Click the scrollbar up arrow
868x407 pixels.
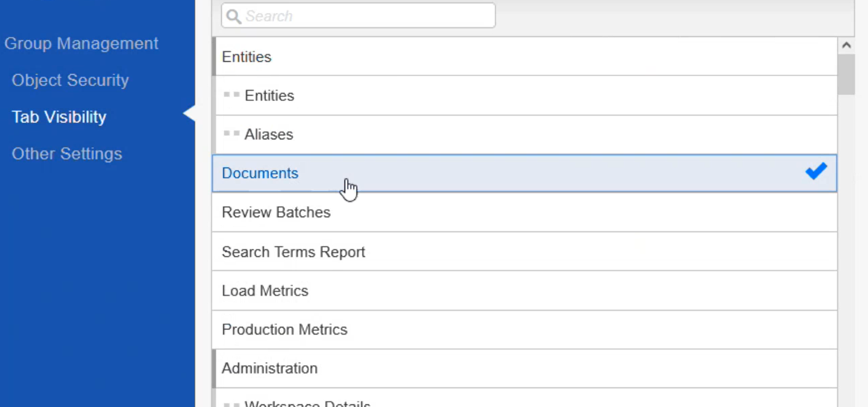846,45
